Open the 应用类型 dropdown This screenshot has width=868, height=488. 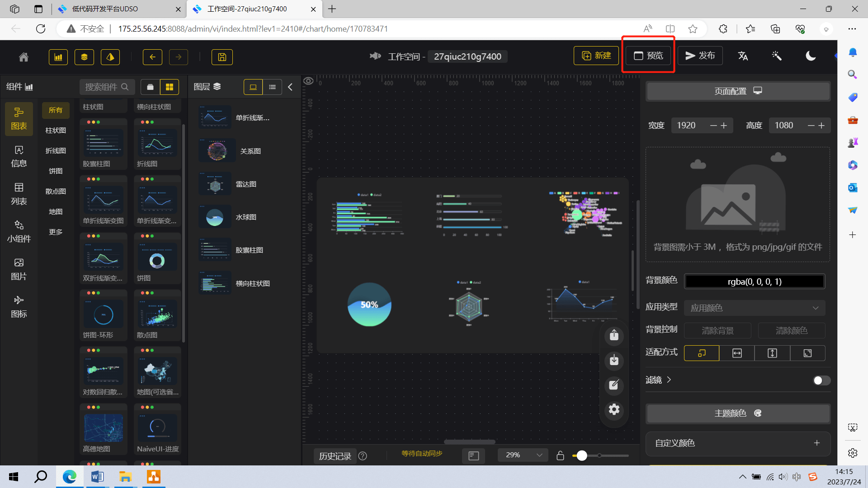pos(754,308)
